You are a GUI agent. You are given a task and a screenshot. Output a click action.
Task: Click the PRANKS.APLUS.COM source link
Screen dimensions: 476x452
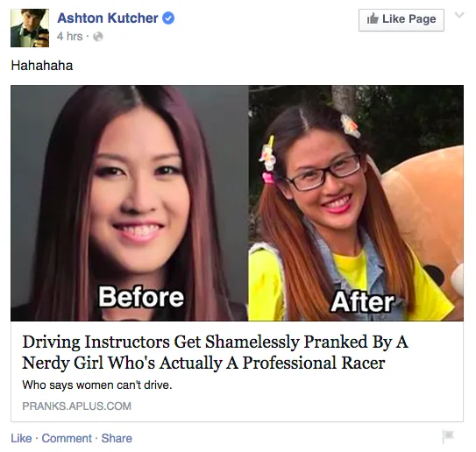[76, 406]
